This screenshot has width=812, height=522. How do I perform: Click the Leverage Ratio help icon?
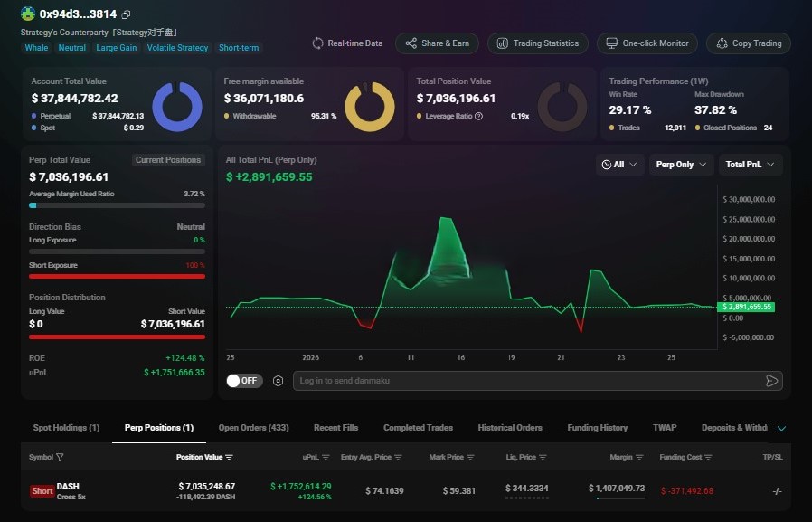coord(478,116)
